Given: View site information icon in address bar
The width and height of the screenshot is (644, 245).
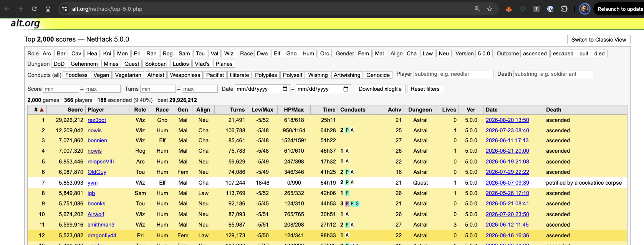Looking at the screenshot, I should coord(65,9).
